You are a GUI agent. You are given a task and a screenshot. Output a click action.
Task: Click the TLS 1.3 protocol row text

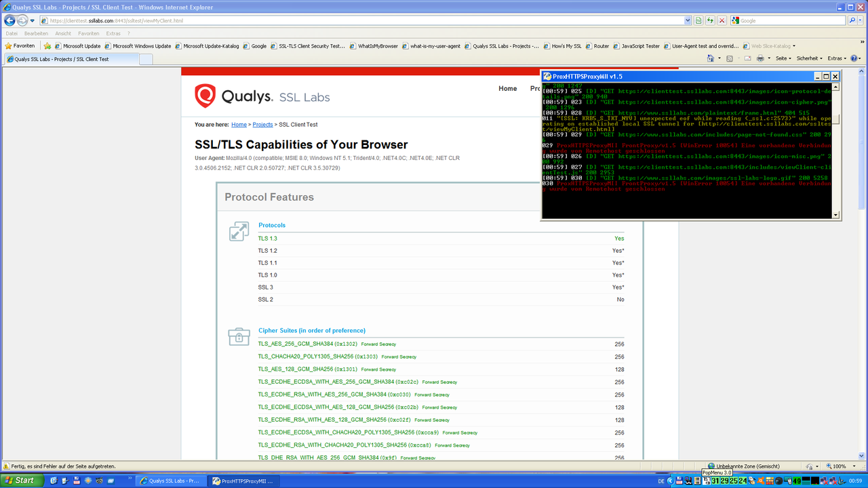(x=267, y=239)
